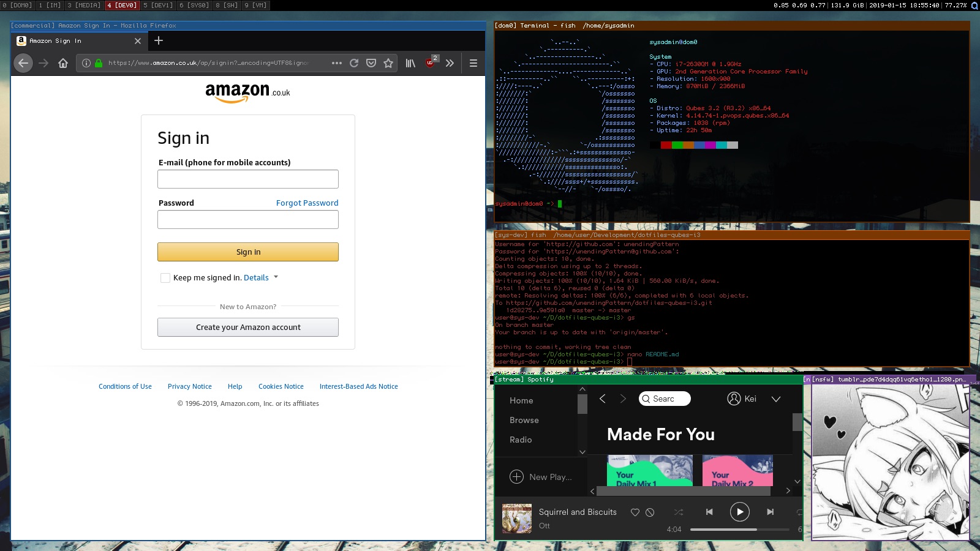Toggle shuffle in Spotify
This screenshot has width=980, height=551.
pyautogui.click(x=679, y=512)
